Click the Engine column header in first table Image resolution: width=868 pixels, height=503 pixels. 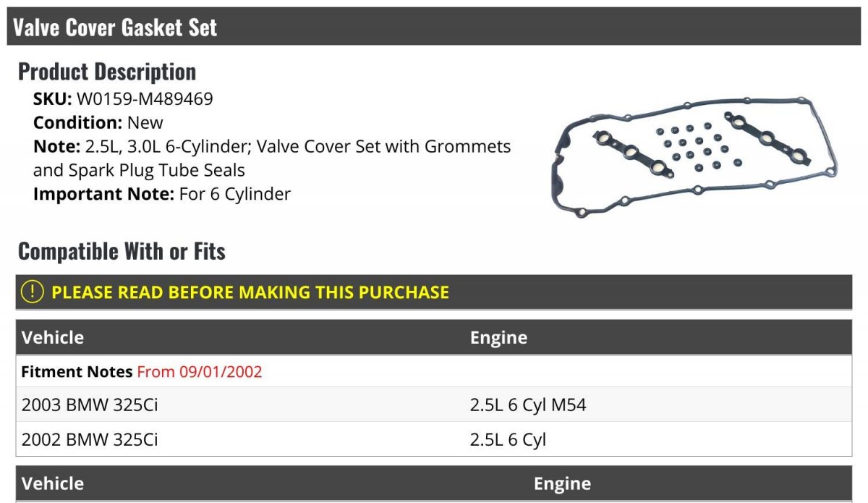click(x=498, y=337)
